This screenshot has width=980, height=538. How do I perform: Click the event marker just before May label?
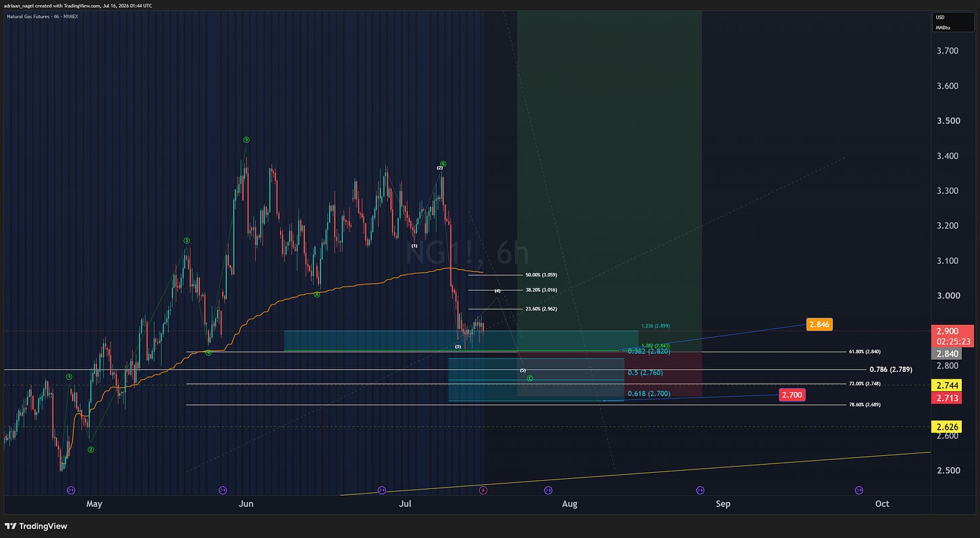[71, 490]
